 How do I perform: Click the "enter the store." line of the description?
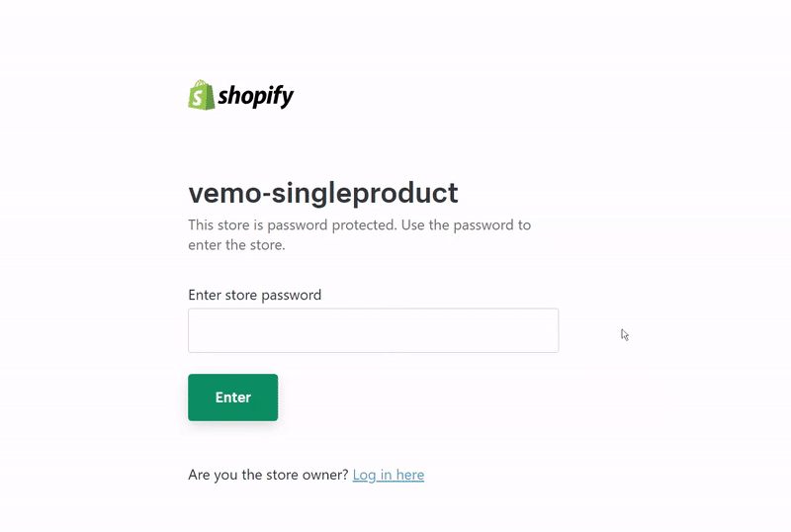pyautogui.click(x=236, y=245)
